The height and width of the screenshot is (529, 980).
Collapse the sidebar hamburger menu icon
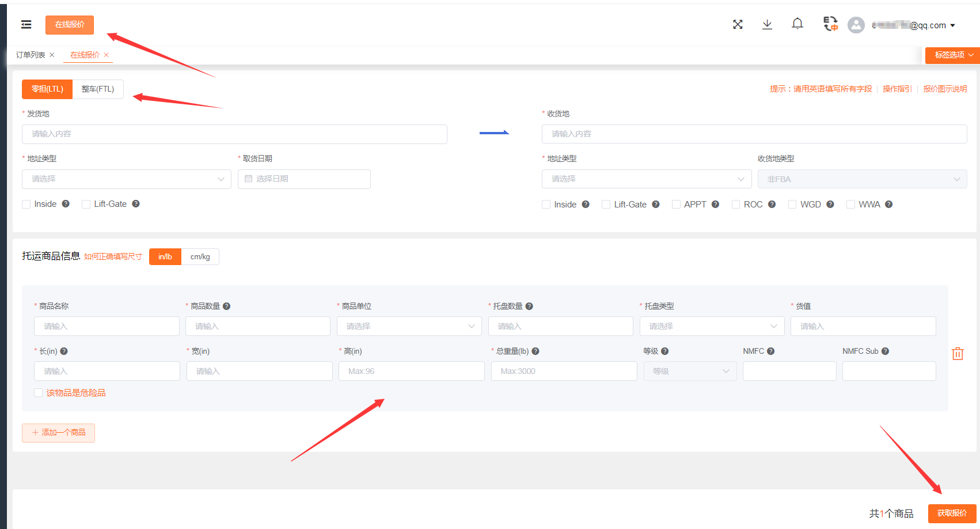click(26, 25)
